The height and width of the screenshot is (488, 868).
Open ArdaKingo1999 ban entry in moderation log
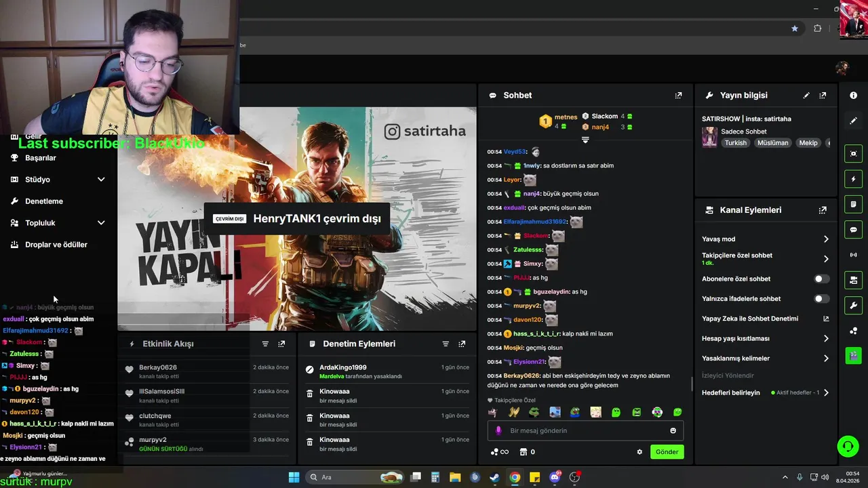click(x=387, y=371)
